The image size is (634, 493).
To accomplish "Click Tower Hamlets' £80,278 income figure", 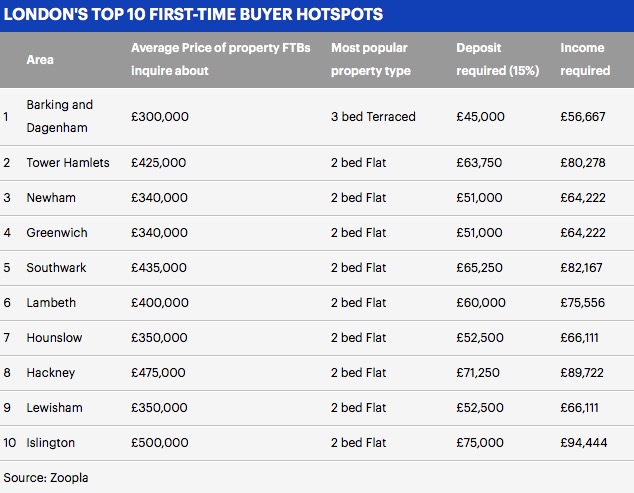I will 583,163.
